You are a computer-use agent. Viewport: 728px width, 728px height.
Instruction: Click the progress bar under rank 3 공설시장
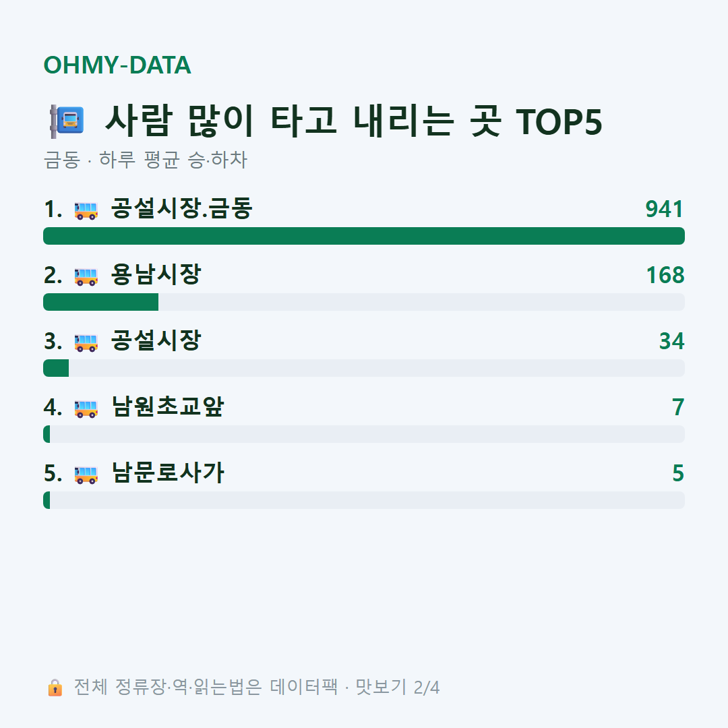364,368
